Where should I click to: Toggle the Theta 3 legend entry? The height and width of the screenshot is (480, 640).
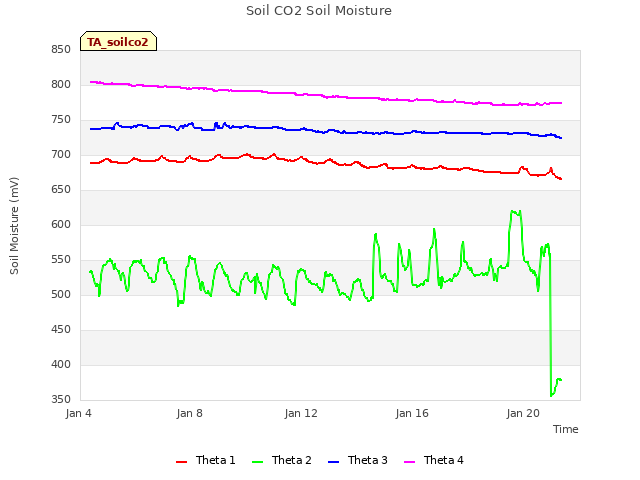coord(358,460)
